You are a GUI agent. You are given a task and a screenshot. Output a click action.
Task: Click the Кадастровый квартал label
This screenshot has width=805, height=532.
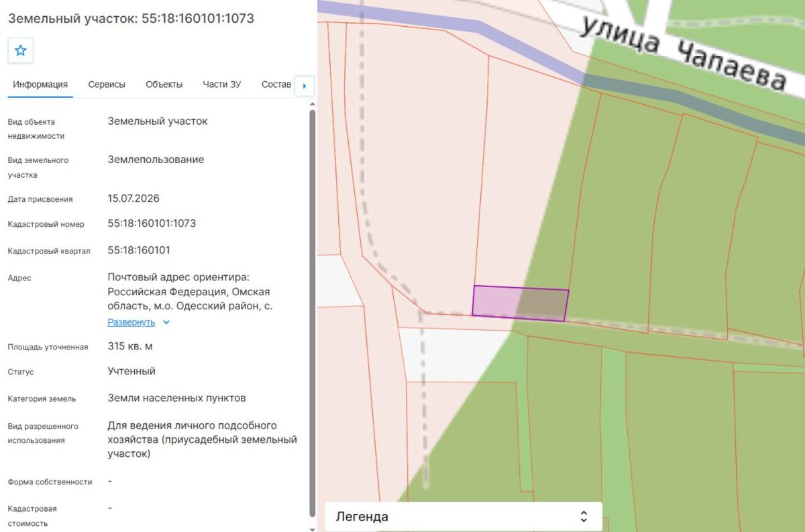click(49, 251)
